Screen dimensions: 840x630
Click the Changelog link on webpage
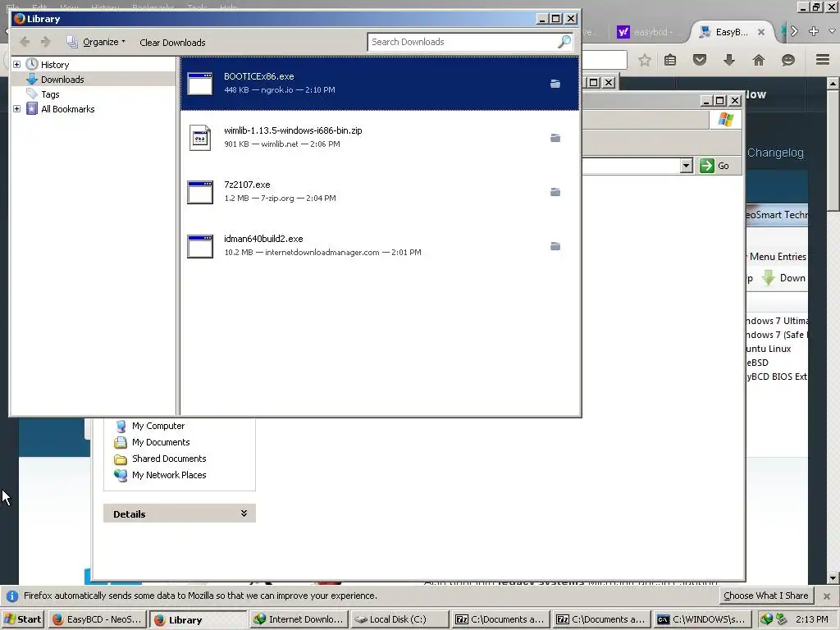click(x=776, y=153)
